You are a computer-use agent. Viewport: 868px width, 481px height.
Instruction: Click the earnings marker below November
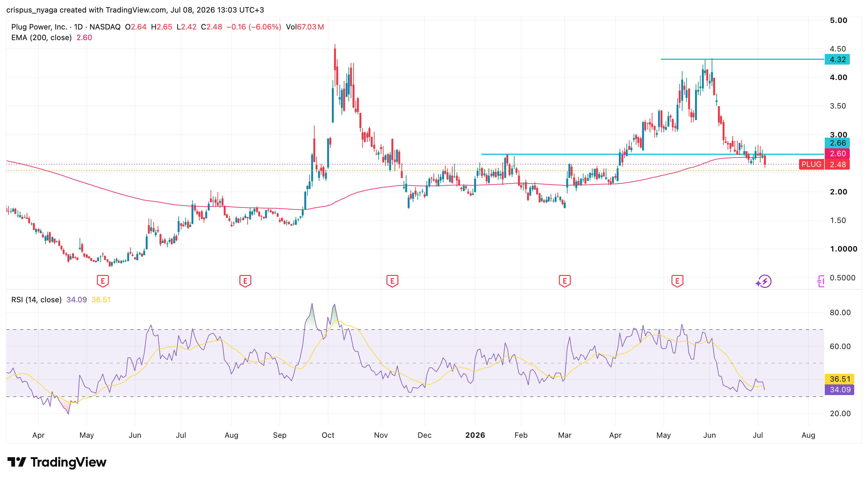(x=392, y=281)
